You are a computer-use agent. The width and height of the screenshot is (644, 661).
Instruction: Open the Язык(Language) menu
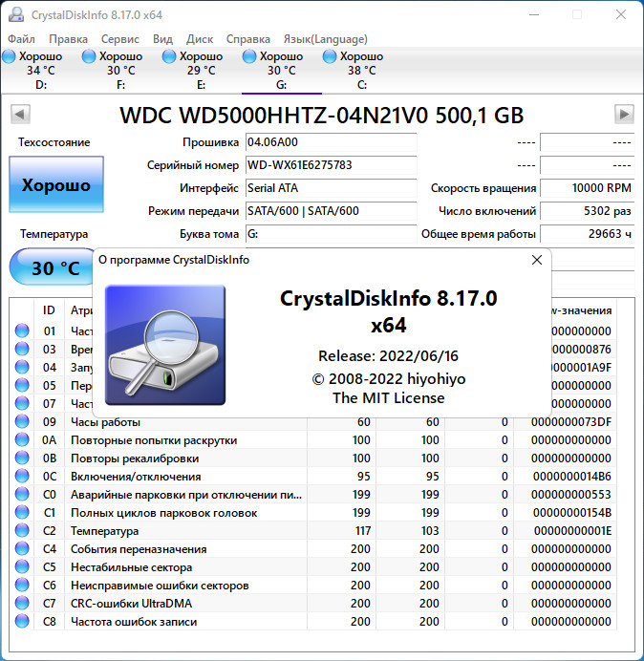(324, 39)
